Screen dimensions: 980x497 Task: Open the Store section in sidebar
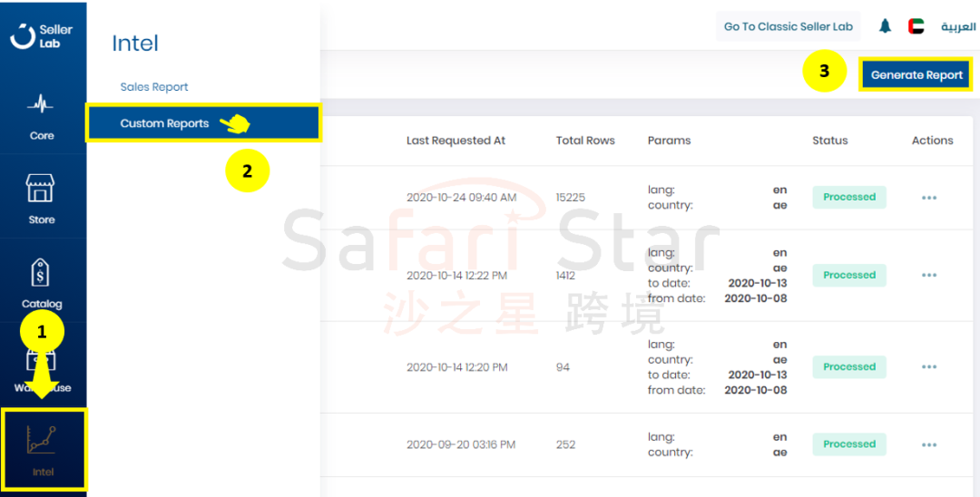41,199
